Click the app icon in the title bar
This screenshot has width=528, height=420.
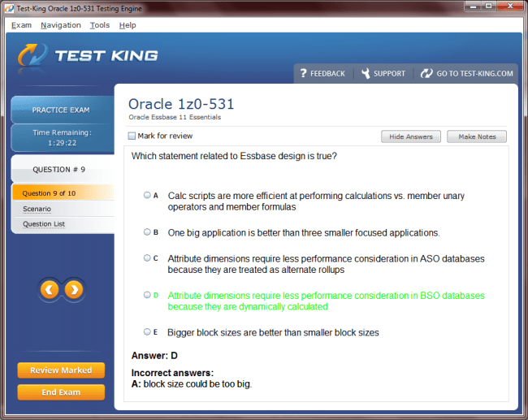[9, 8]
